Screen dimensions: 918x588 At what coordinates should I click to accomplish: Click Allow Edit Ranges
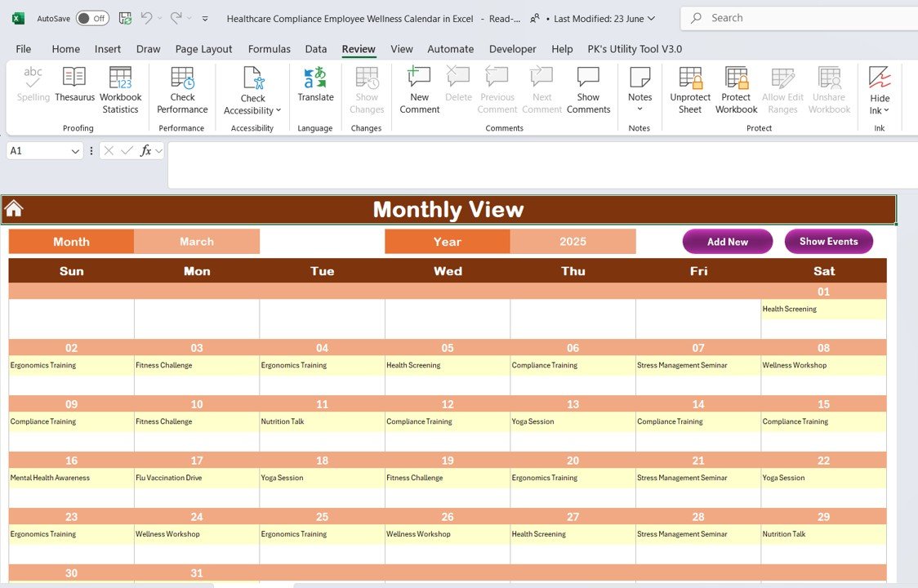tap(782, 91)
